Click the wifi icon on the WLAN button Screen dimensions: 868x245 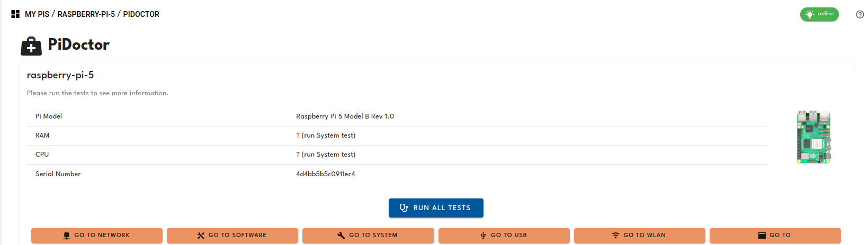[615, 235]
